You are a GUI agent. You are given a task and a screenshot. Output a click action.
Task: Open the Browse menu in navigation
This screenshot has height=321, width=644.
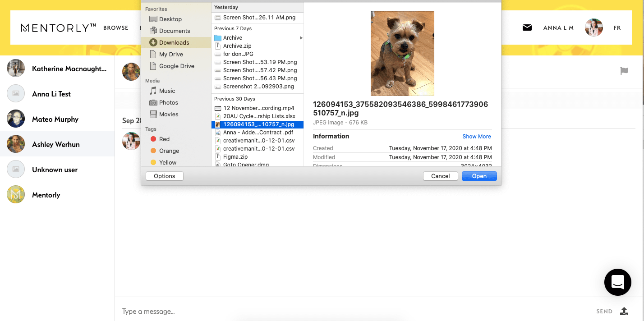coord(116,28)
